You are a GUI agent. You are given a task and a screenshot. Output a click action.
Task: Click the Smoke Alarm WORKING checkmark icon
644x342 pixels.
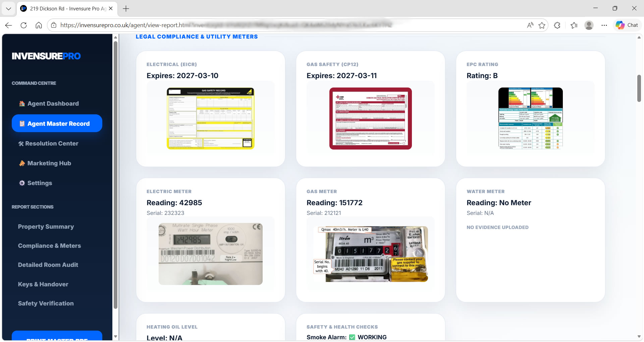point(352,337)
